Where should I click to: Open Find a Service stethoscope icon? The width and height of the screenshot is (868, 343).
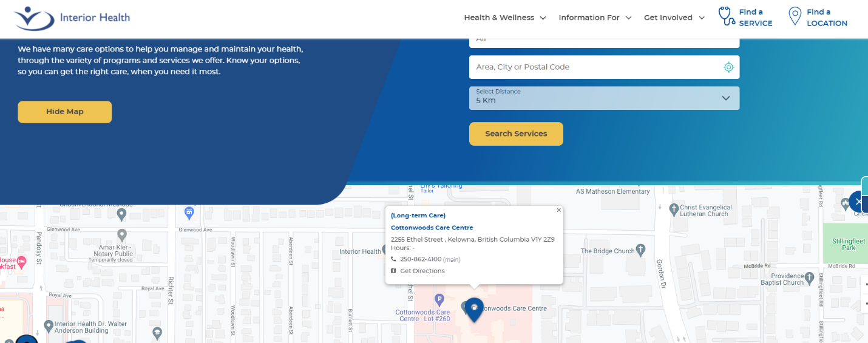coord(727,16)
